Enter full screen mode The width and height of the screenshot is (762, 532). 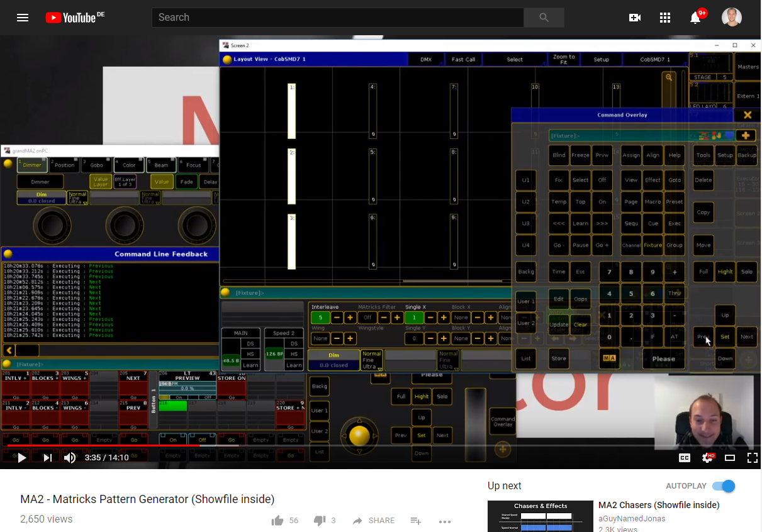coord(752,458)
